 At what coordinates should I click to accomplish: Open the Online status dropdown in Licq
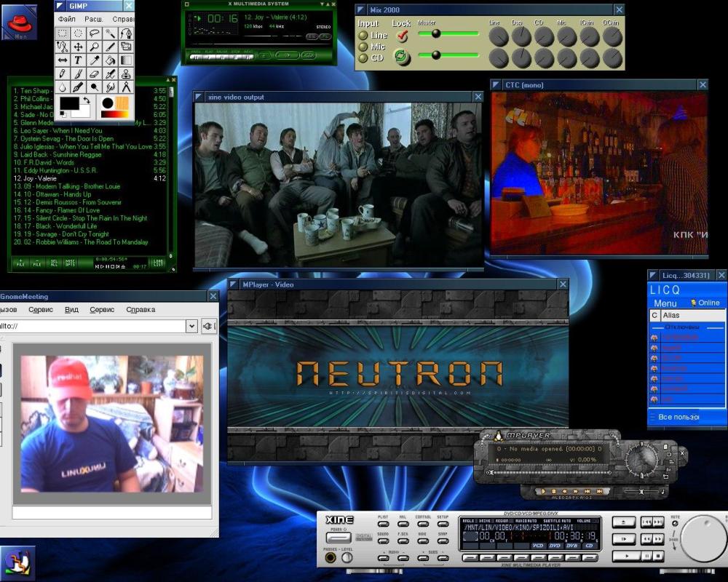click(705, 303)
